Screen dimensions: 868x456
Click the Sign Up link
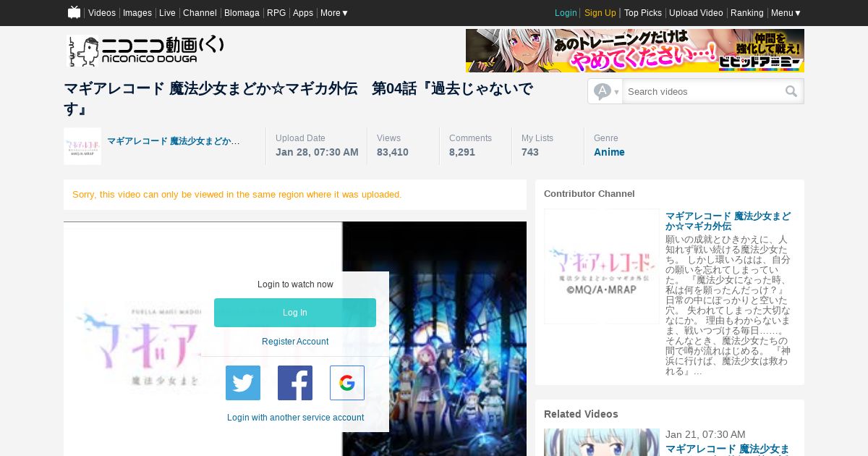click(x=600, y=13)
